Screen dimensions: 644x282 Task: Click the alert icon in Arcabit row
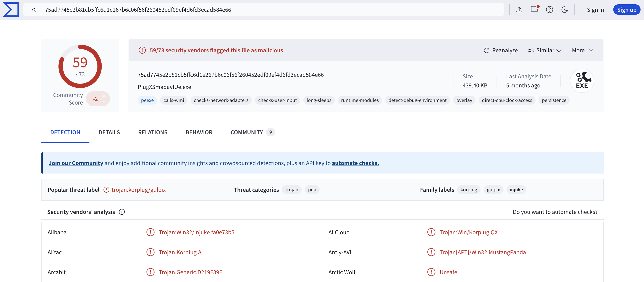[x=150, y=272]
